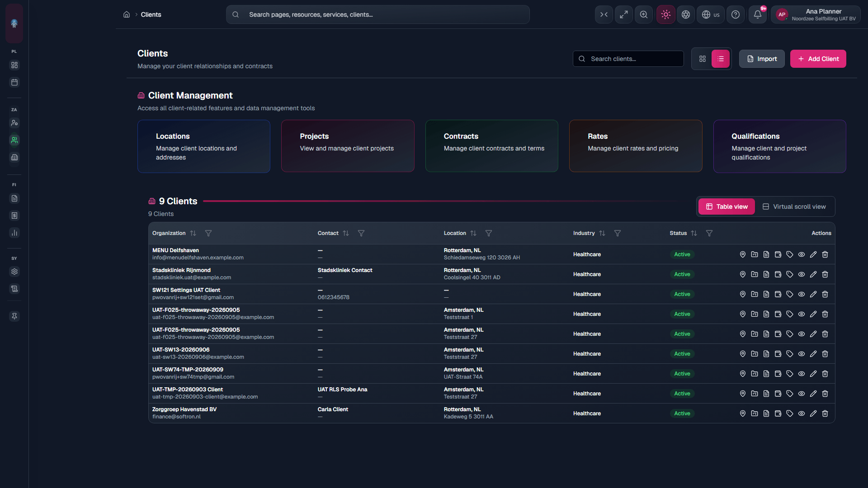The width and height of the screenshot is (868, 488).
Task: Open the Contracts card
Action: (492, 146)
